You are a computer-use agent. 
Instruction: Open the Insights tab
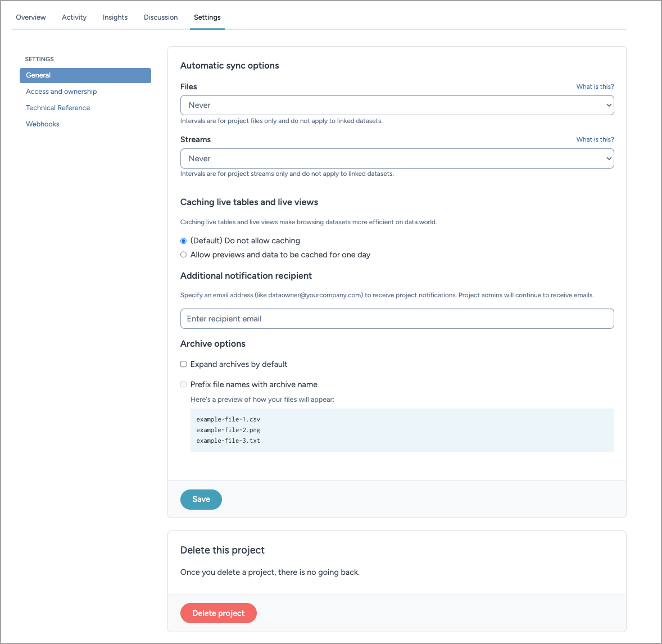tap(115, 17)
